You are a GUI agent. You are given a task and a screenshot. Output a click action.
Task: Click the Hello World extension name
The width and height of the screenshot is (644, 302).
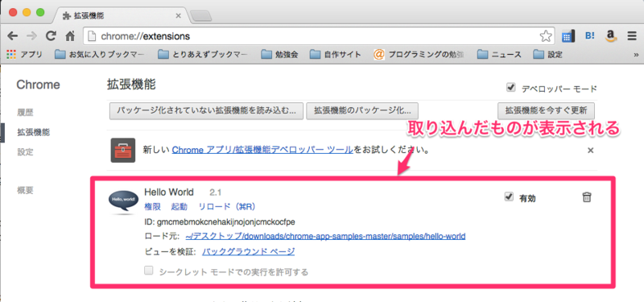click(169, 192)
